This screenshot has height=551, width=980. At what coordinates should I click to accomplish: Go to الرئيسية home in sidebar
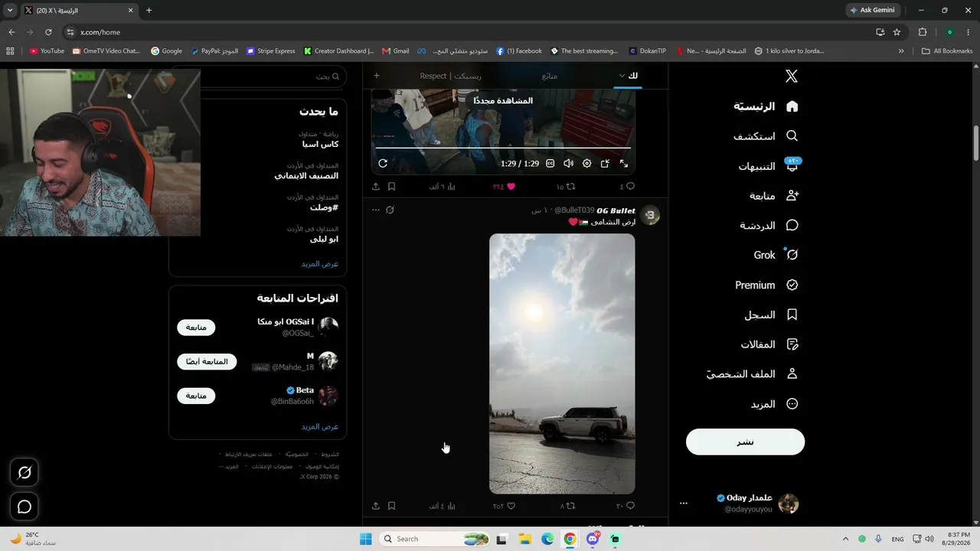(x=766, y=106)
